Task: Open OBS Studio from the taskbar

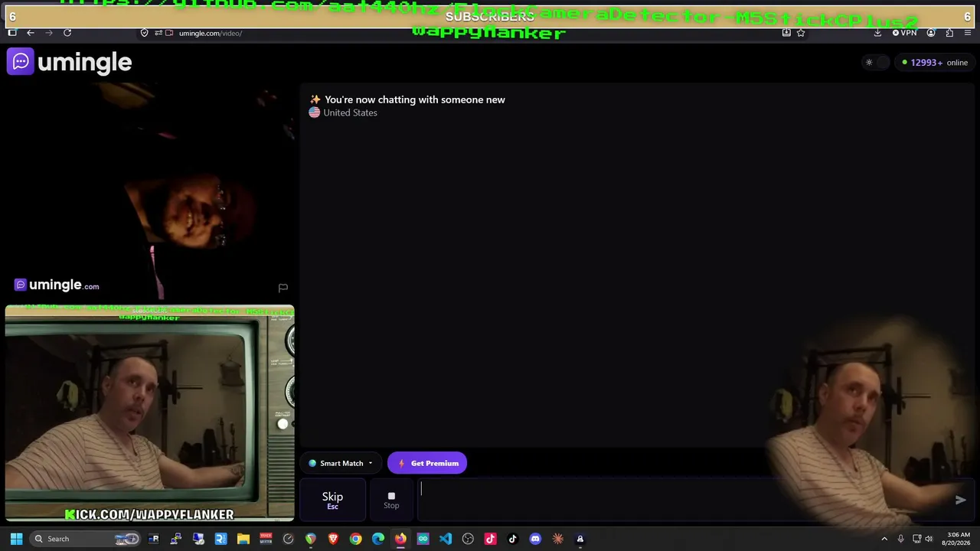Action: click(468, 539)
